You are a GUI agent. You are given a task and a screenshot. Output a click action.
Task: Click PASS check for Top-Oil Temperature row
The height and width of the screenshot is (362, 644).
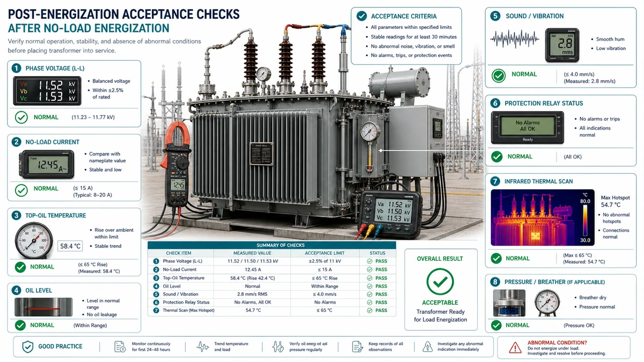click(x=369, y=278)
